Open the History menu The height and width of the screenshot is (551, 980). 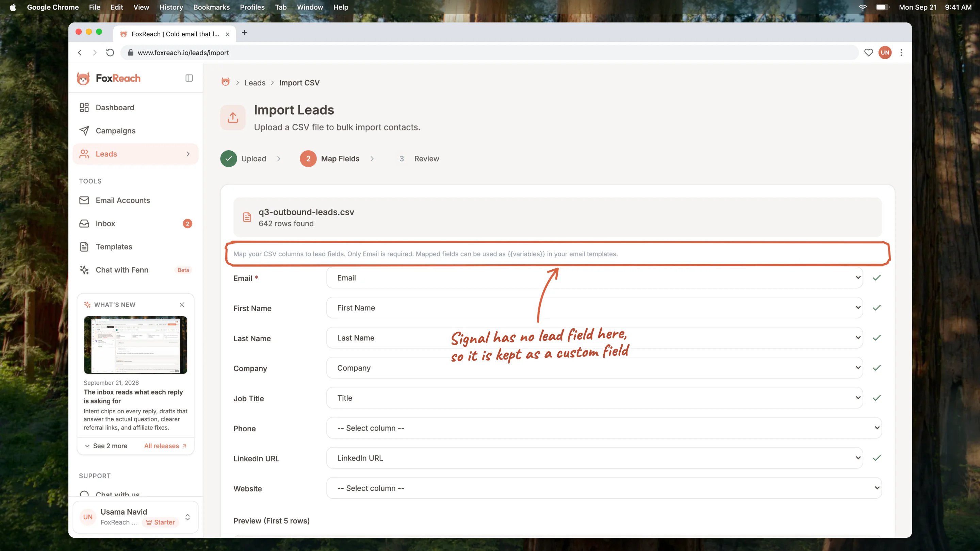(x=171, y=7)
